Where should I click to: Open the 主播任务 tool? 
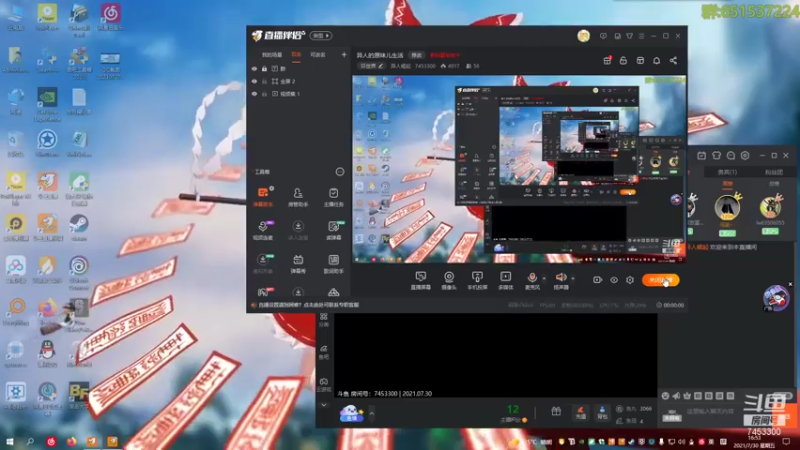(x=333, y=196)
